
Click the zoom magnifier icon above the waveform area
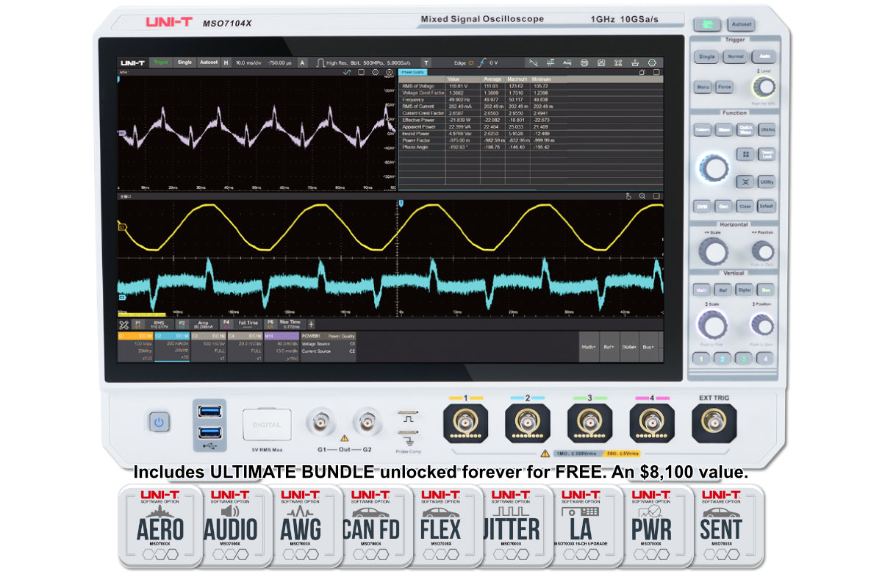(642, 196)
